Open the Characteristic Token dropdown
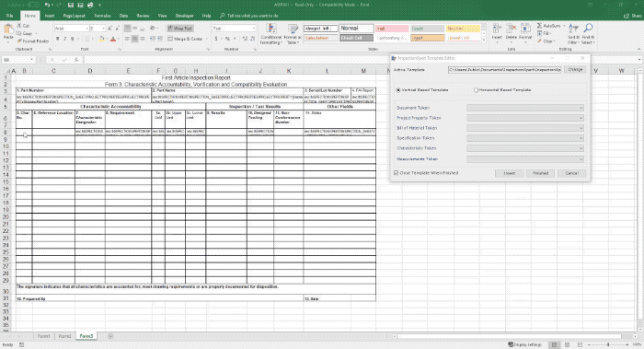644x349 pixels. (x=525, y=148)
